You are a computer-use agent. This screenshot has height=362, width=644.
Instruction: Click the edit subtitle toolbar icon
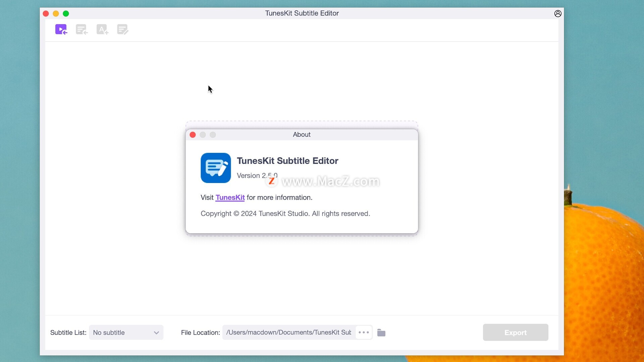[x=123, y=29]
